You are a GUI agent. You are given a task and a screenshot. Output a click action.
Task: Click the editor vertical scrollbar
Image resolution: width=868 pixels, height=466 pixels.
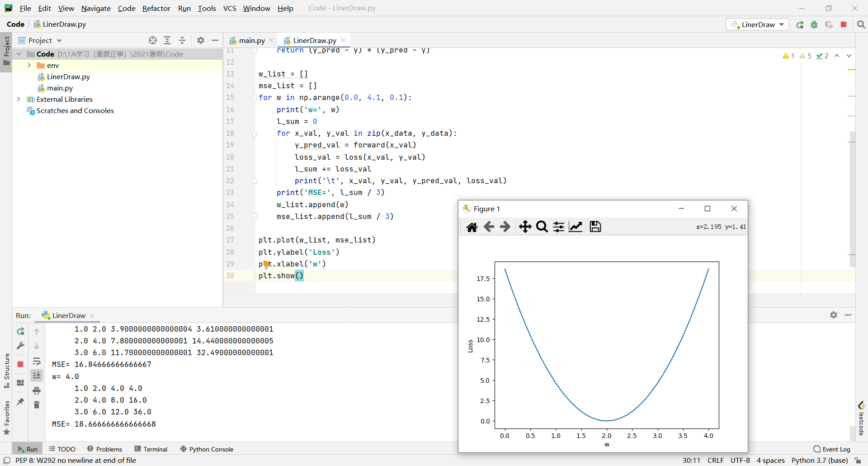click(x=852, y=199)
